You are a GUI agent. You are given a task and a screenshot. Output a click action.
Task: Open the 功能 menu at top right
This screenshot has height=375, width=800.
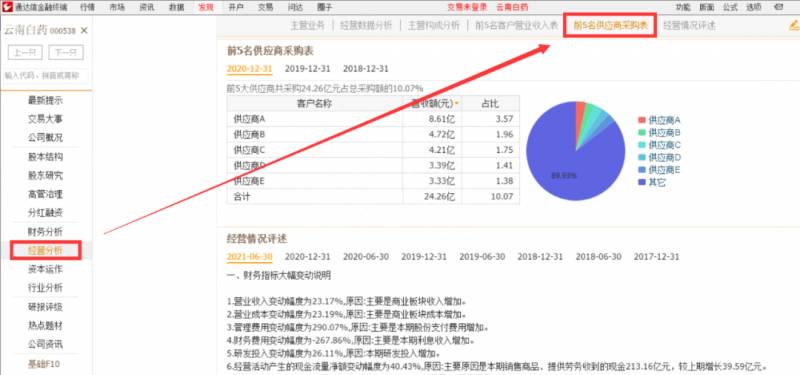[x=683, y=7]
